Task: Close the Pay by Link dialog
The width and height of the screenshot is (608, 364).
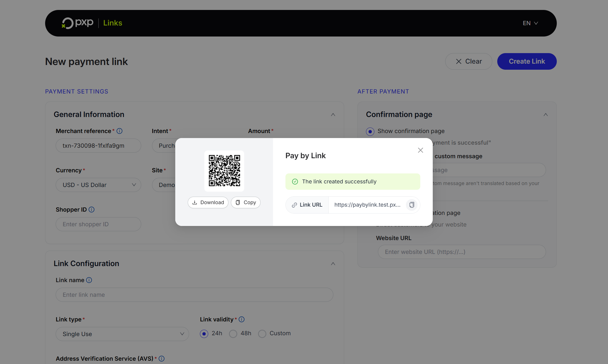Action: 420,150
